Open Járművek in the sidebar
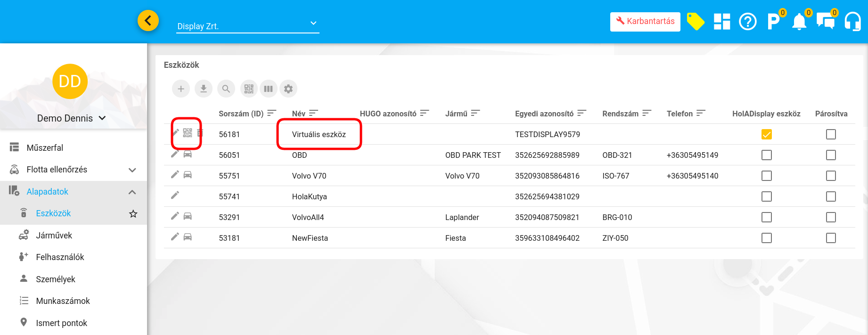868x335 pixels. point(54,235)
